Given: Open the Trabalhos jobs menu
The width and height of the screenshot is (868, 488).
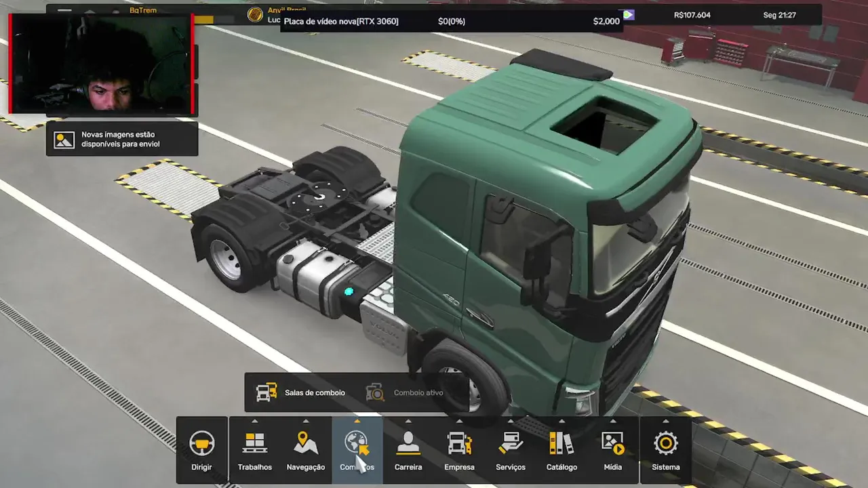Looking at the screenshot, I should tap(255, 450).
